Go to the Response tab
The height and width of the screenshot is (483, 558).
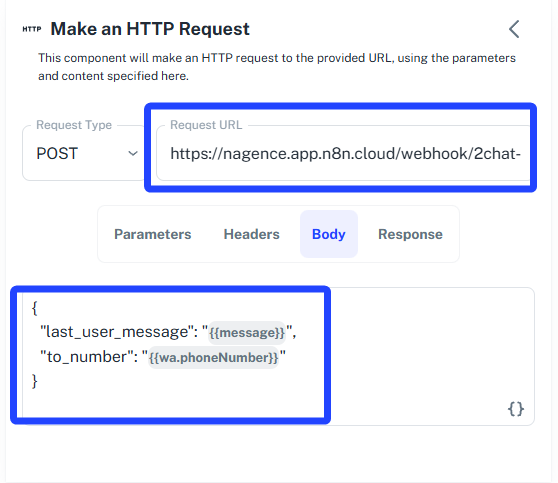[410, 234]
